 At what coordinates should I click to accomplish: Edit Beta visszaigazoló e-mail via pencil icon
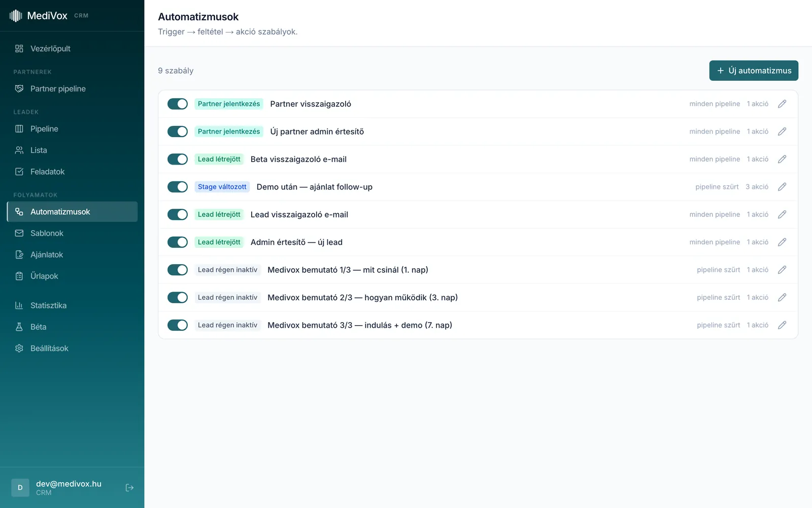782,159
